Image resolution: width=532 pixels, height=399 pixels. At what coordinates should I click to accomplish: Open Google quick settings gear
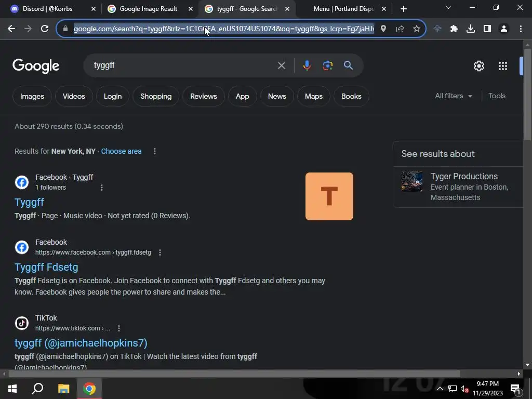click(x=478, y=66)
